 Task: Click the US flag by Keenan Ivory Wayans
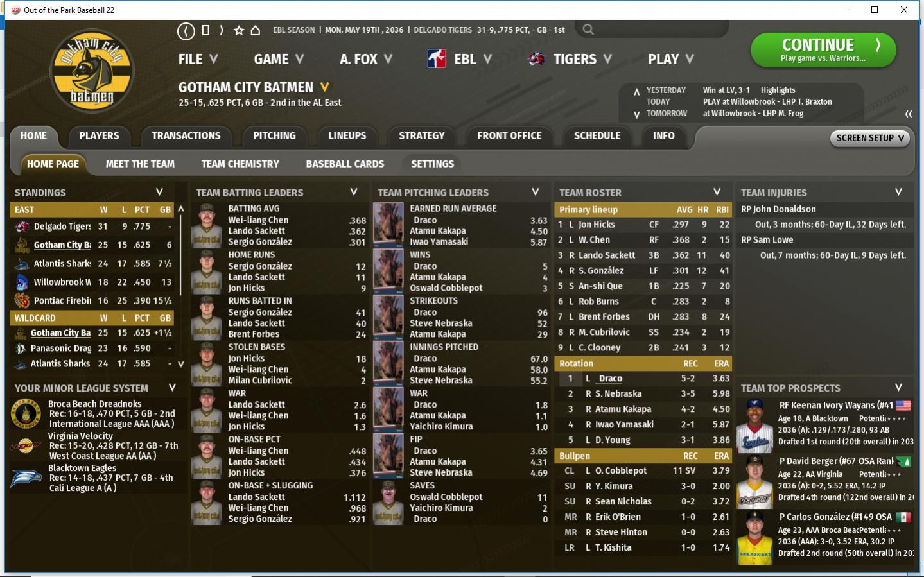[x=903, y=406]
